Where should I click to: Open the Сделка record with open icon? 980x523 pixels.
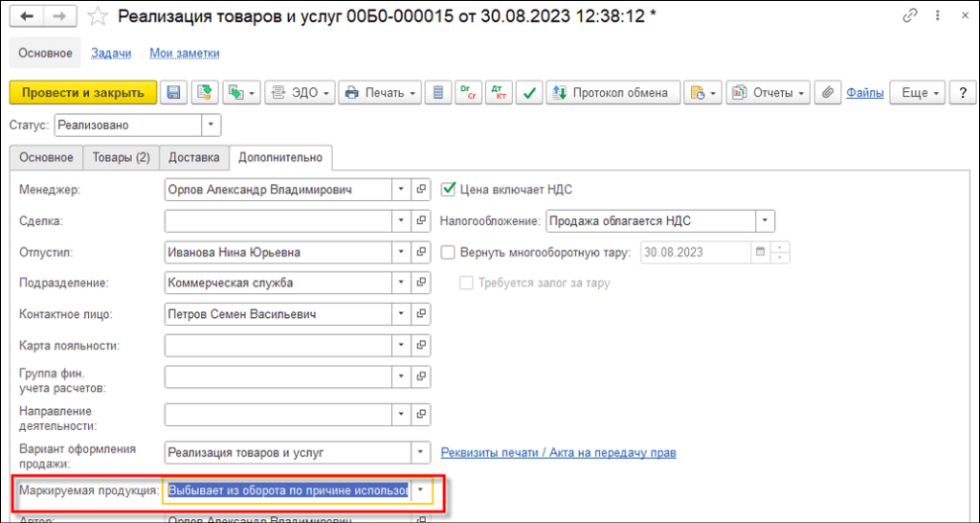click(x=421, y=220)
